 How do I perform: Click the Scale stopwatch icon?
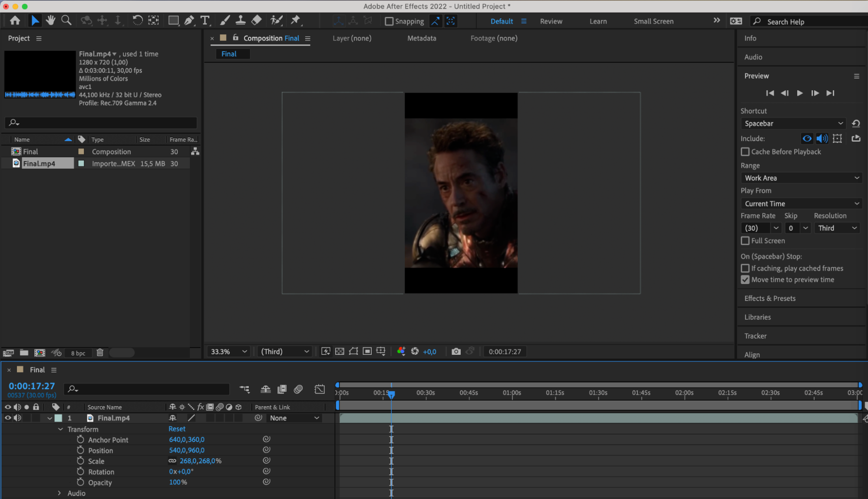tap(80, 461)
